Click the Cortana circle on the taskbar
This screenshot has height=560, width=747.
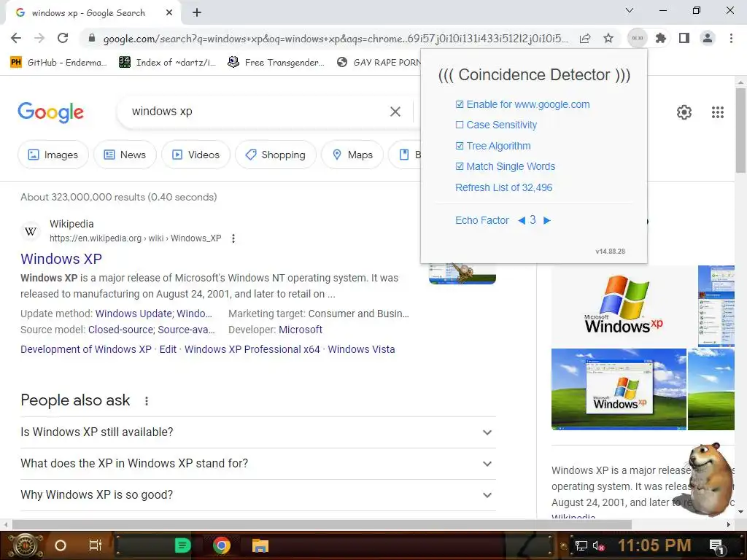click(61, 545)
